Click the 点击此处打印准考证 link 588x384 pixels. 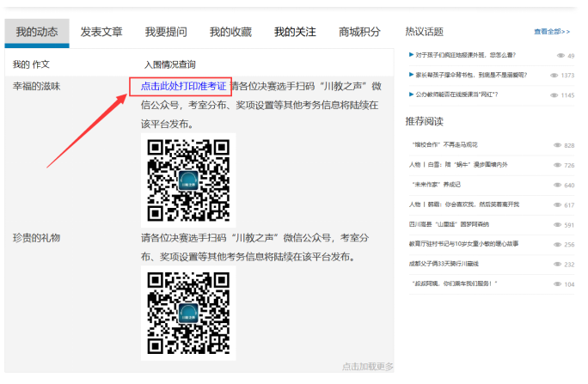coord(183,86)
